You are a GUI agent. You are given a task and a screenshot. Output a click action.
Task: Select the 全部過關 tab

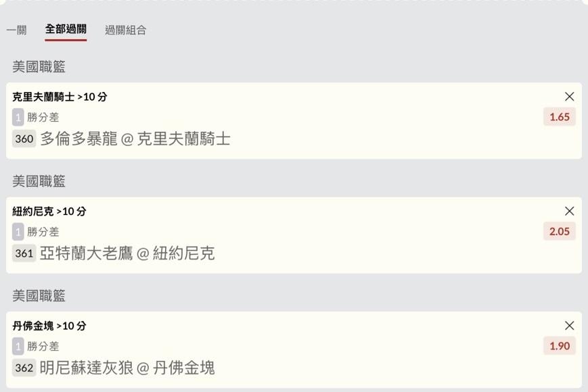pyautogui.click(x=66, y=29)
